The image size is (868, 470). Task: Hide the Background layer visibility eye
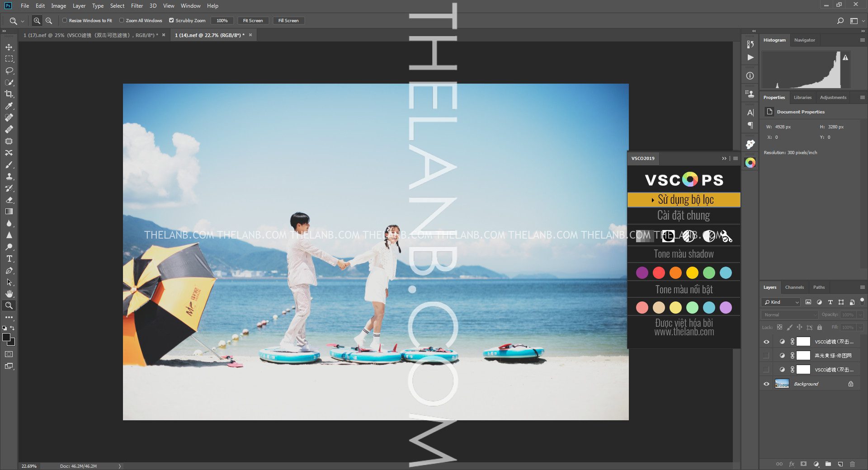pyautogui.click(x=766, y=384)
